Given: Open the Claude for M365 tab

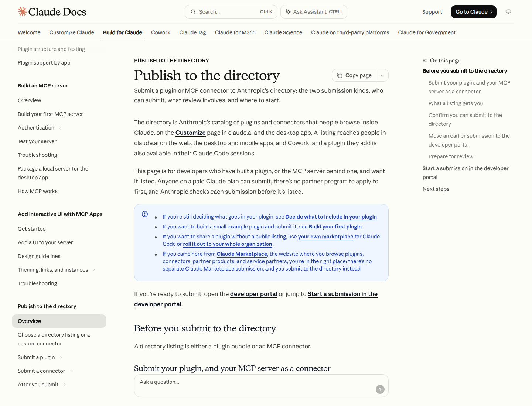Looking at the screenshot, I should pyautogui.click(x=235, y=32).
